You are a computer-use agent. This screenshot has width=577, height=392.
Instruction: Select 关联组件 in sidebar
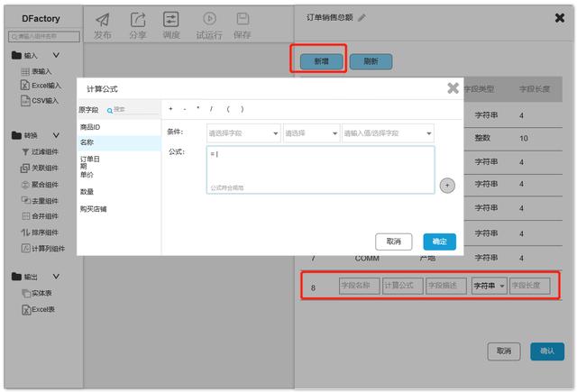pos(40,168)
